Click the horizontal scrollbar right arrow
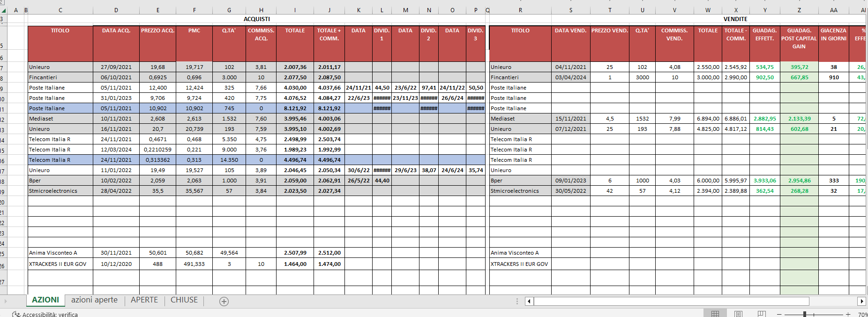The image size is (868, 317). pyautogui.click(x=861, y=301)
